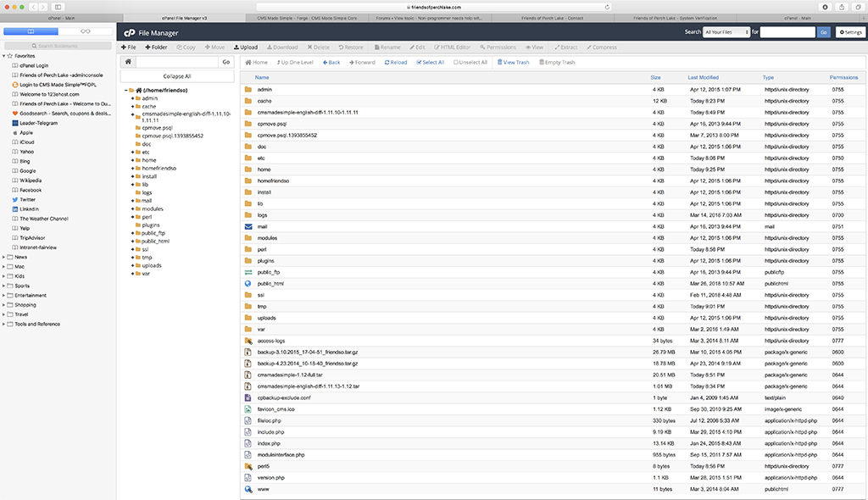
Task: Click the home icon beside the path field
Action: coord(127,62)
